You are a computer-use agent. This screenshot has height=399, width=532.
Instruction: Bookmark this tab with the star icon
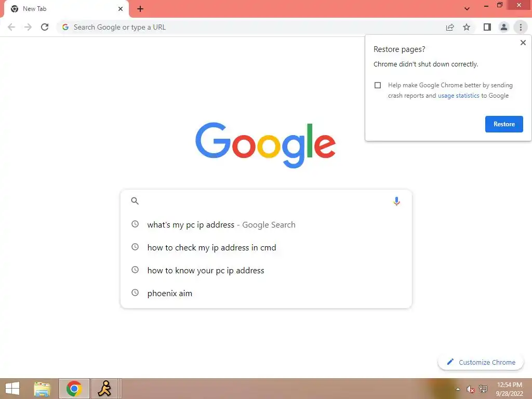[467, 27]
